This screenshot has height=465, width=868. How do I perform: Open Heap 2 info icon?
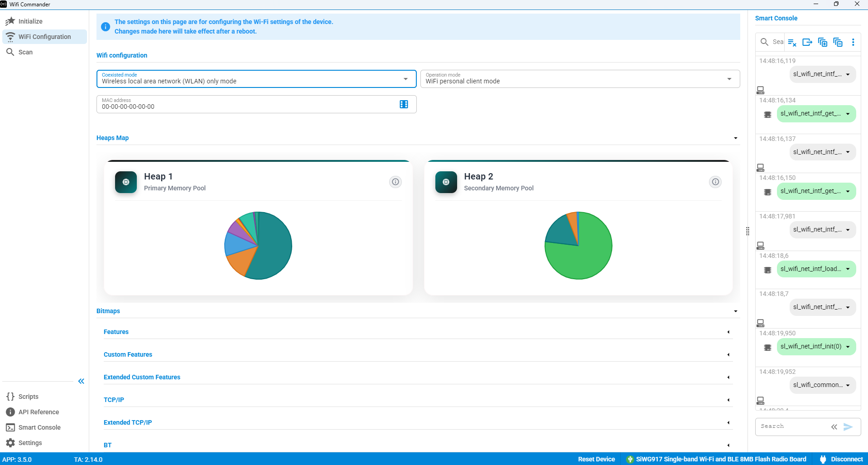(x=715, y=182)
